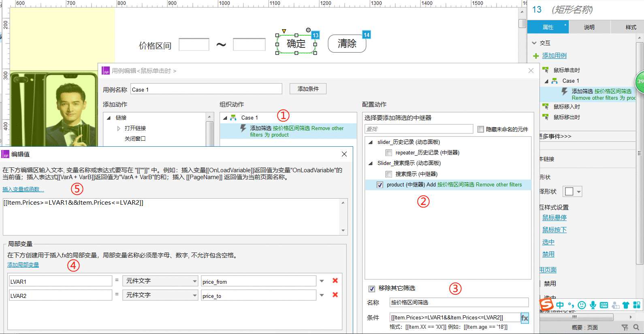Collapse the 链接 action group
Screen dimensions: 644x334
click(x=109, y=118)
